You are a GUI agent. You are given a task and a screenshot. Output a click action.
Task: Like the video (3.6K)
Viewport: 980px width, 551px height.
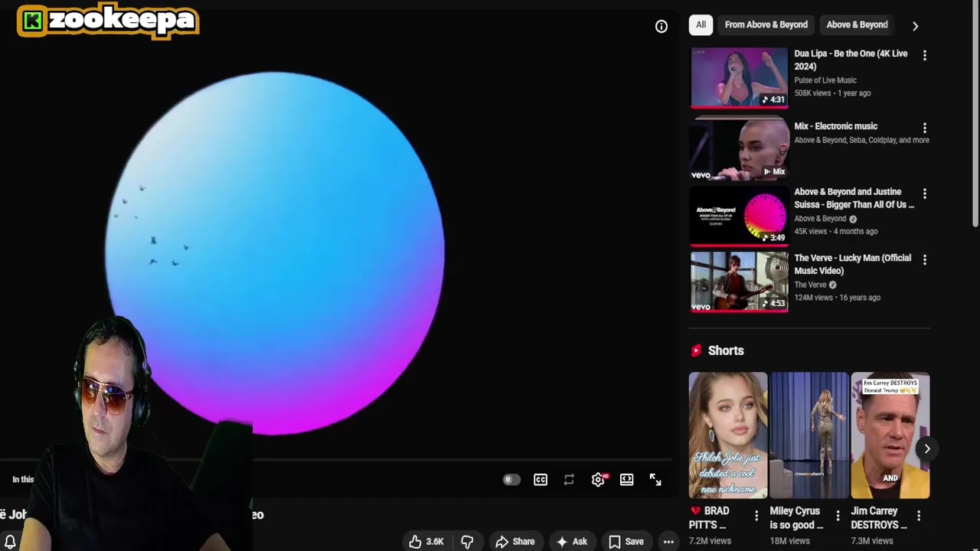tap(426, 541)
